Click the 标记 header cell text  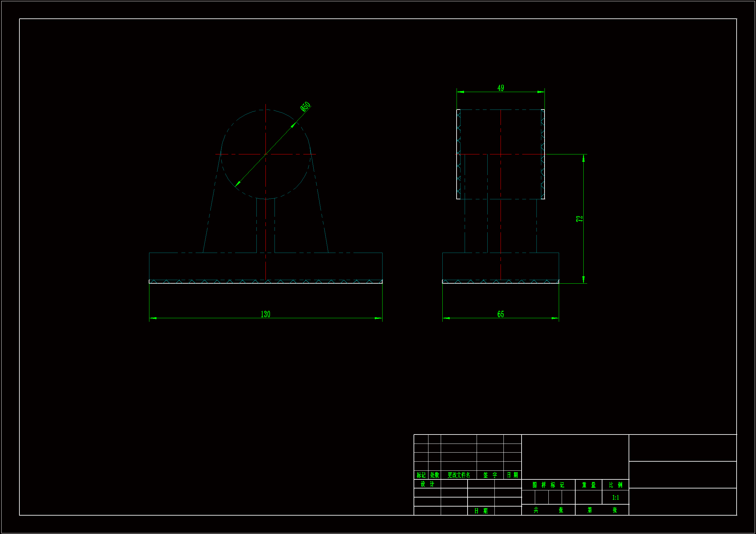pos(421,475)
